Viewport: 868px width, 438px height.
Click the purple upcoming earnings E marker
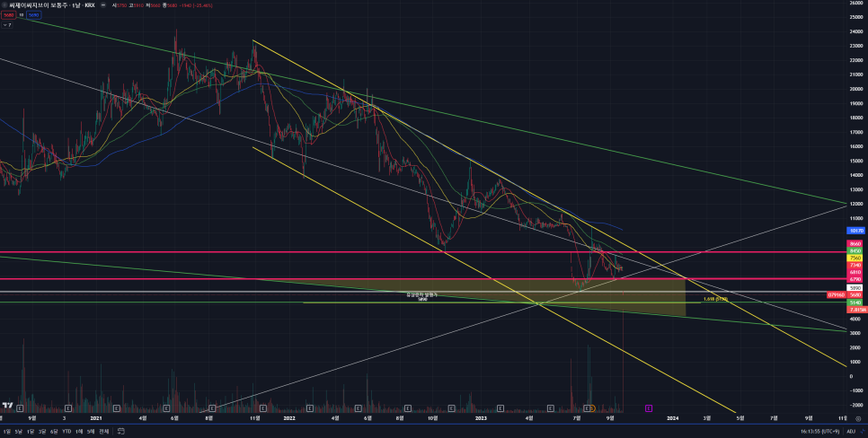click(x=648, y=408)
